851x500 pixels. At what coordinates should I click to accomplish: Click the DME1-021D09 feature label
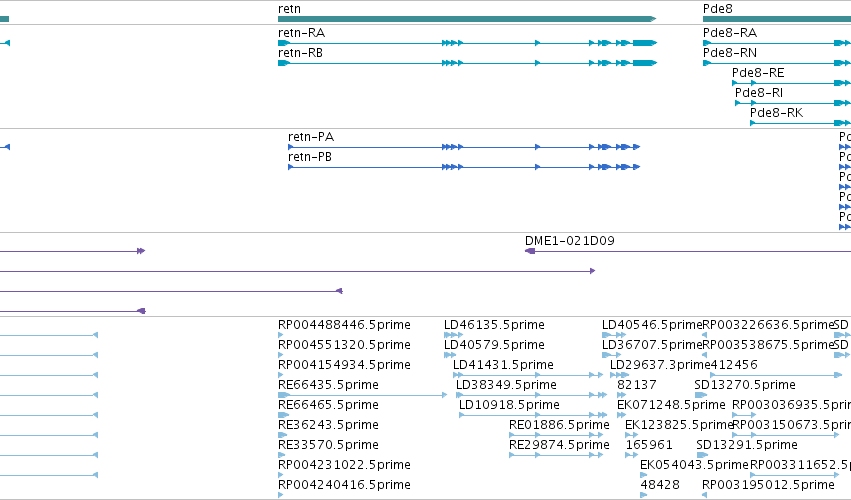[569, 240]
